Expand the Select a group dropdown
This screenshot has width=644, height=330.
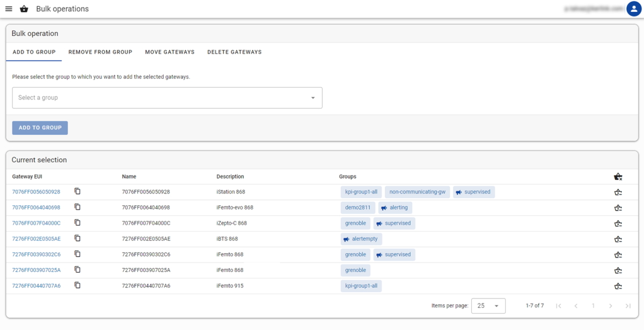pyautogui.click(x=167, y=98)
